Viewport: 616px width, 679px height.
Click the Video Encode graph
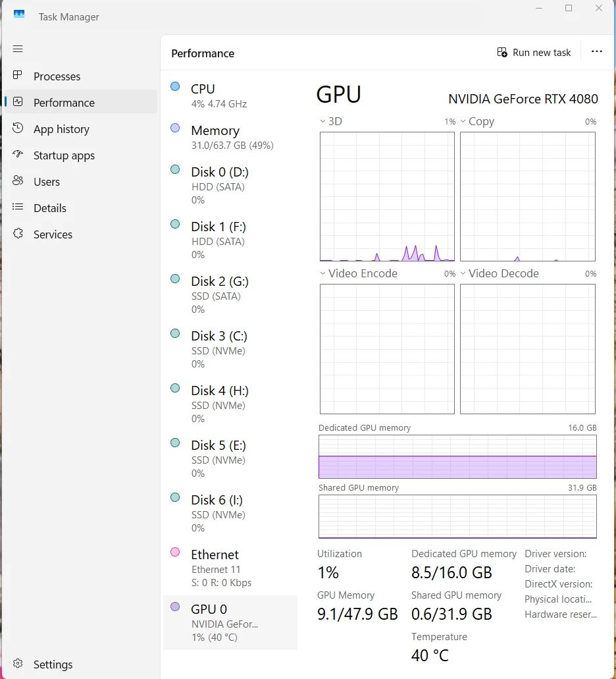(x=387, y=349)
